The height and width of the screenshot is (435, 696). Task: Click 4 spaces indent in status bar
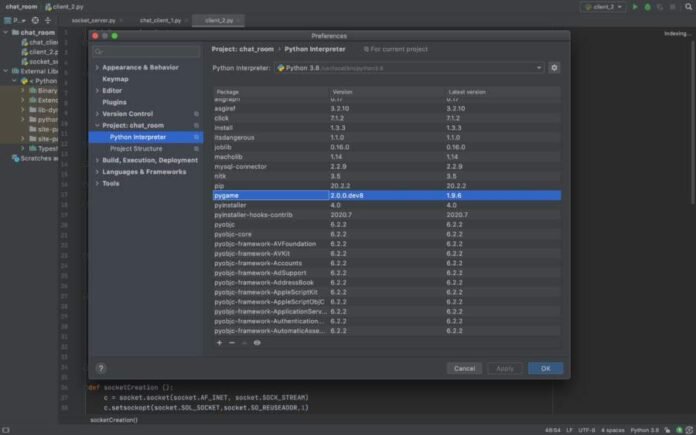tap(613, 430)
